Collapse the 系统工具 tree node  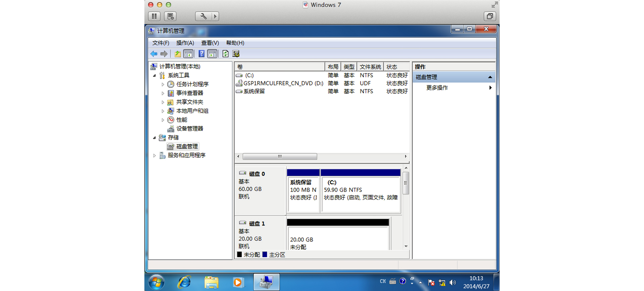point(154,76)
